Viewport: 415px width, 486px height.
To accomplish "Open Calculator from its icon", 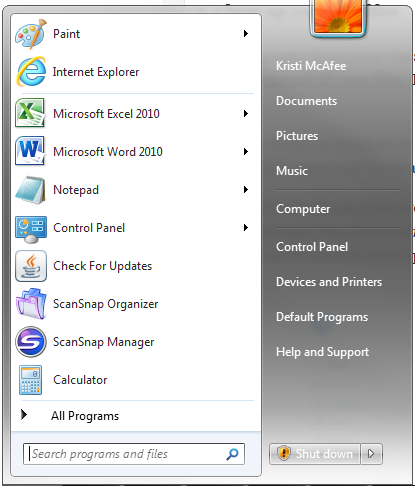I will tap(30, 380).
